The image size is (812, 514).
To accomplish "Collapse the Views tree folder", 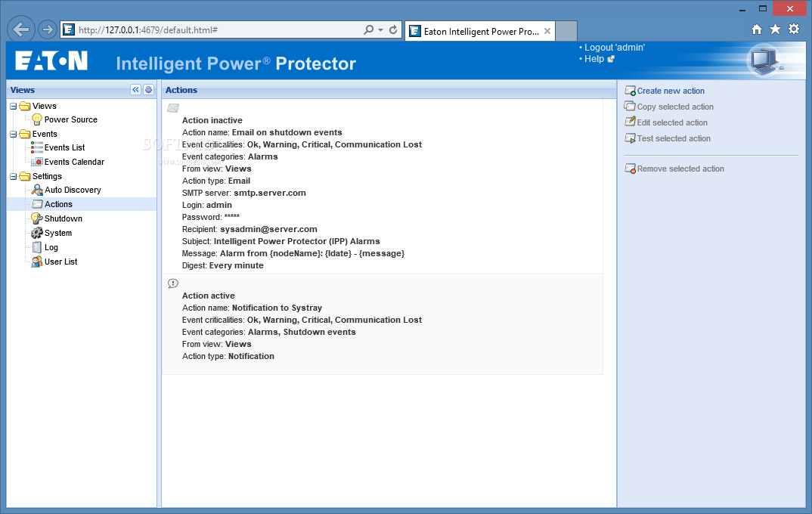I will tap(13, 106).
